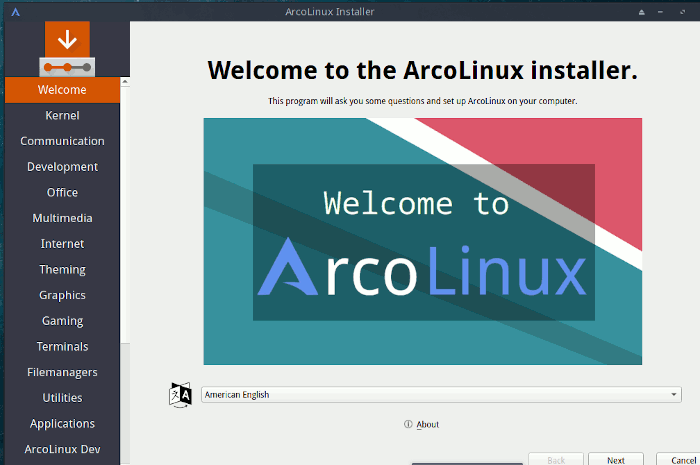
Task: Open the American English language dropdown
Action: click(x=441, y=394)
